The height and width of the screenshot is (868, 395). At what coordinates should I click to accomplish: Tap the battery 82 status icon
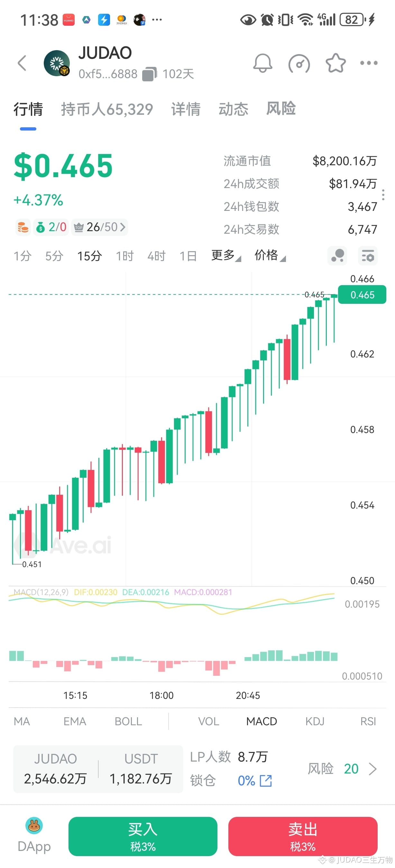tap(353, 20)
